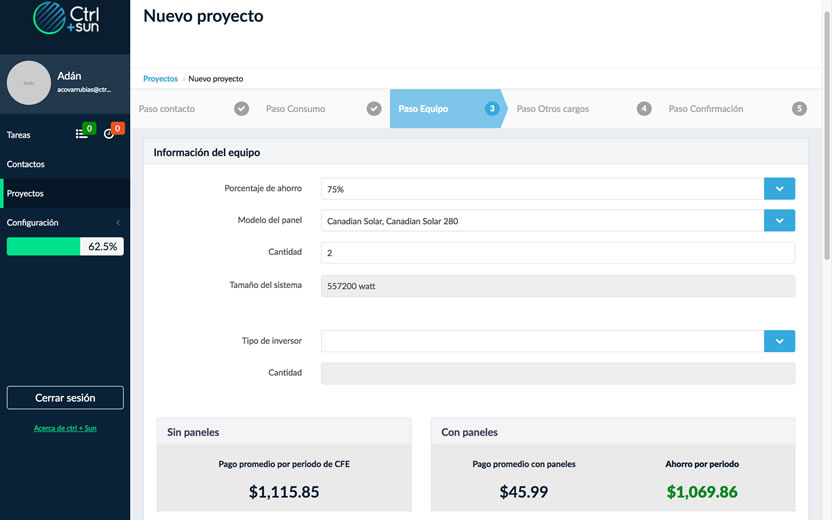This screenshot has width=832, height=520.
Task: Click the panel Cantidad input showing 2
Action: tap(558, 253)
